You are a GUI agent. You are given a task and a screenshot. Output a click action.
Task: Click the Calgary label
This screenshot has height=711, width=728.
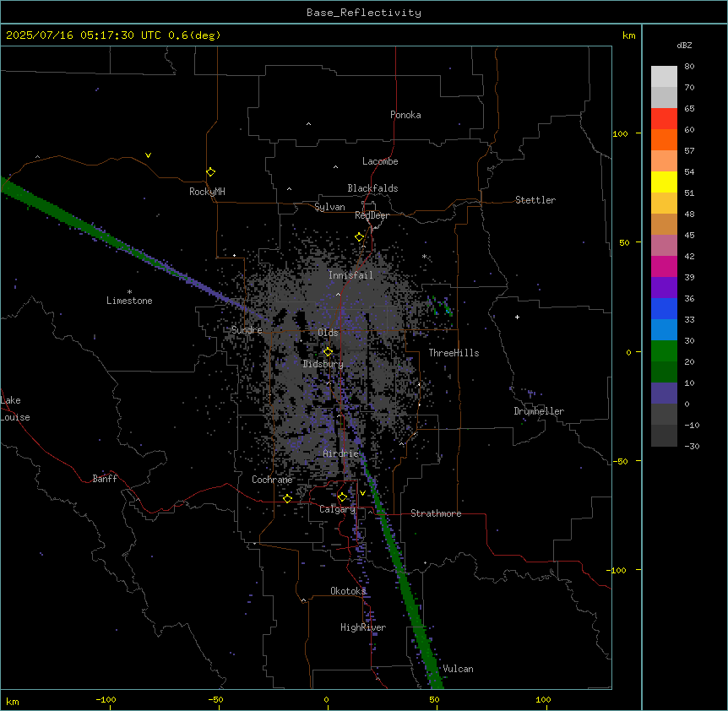[338, 509]
